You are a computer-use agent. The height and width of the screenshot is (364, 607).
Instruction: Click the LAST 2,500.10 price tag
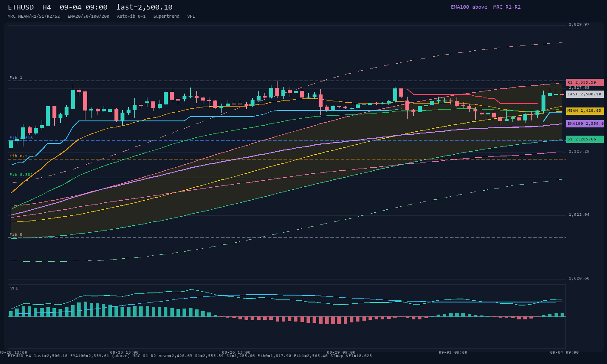tap(585, 94)
